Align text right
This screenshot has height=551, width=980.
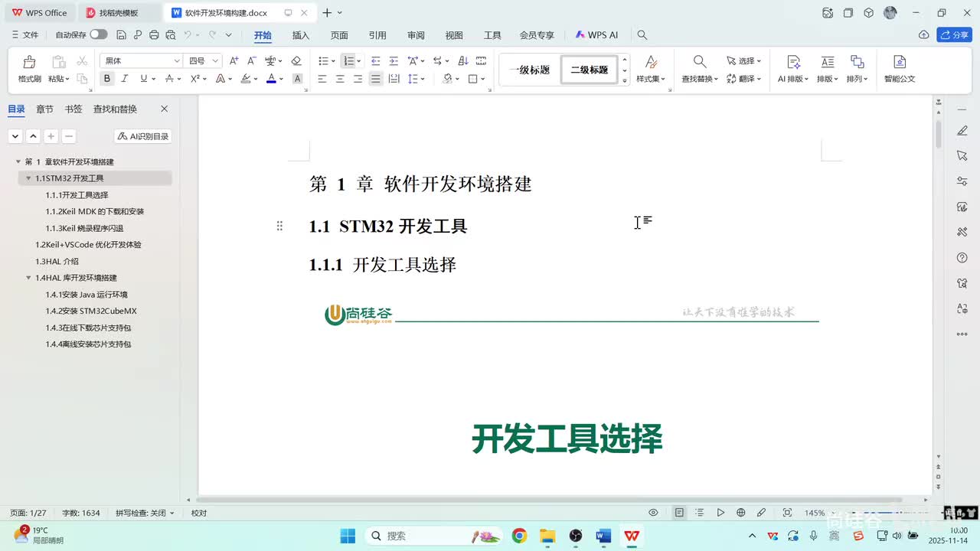(x=358, y=79)
